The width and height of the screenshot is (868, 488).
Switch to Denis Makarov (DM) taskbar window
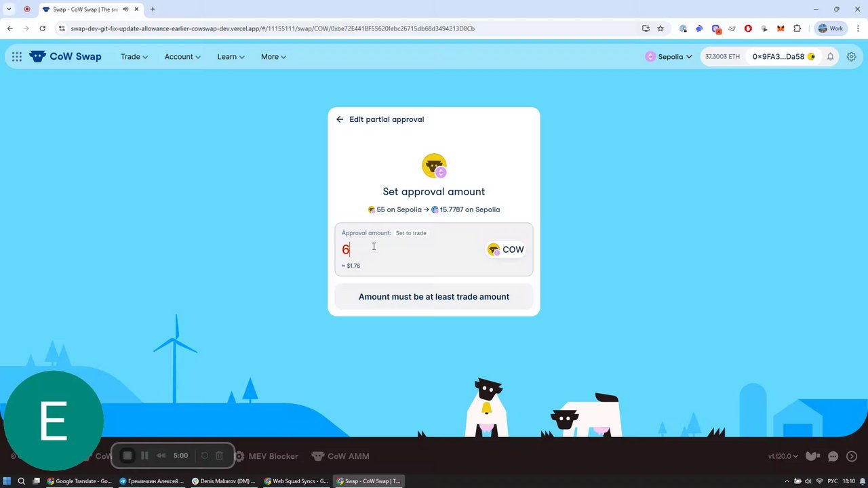(224, 481)
